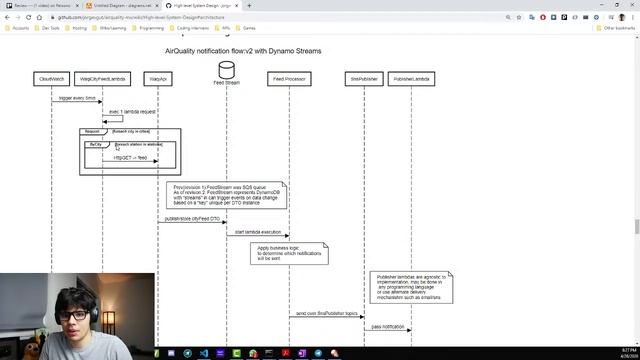Open the Chrome three-dot menu
The height and width of the screenshot is (360, 640).
pos(633,18)
